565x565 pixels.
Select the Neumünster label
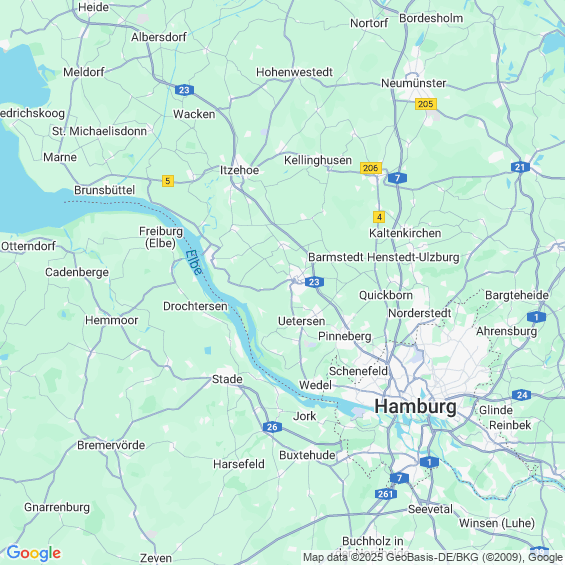(413, 83)
